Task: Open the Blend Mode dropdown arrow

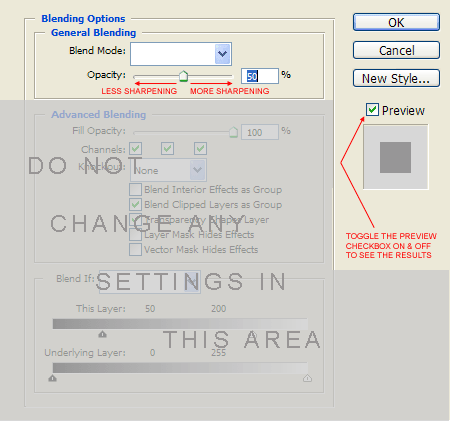Action: pos(222,54)
